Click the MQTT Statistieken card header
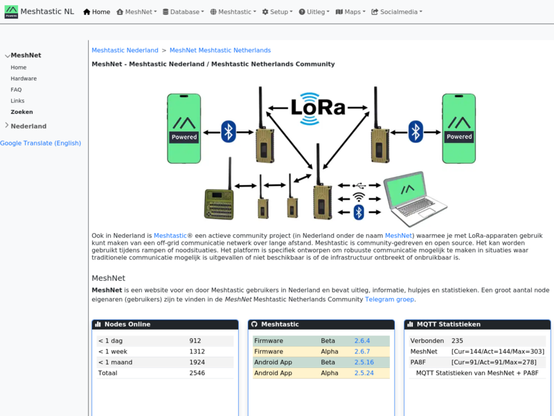554x416 pixels. click(x=477, y=324)
